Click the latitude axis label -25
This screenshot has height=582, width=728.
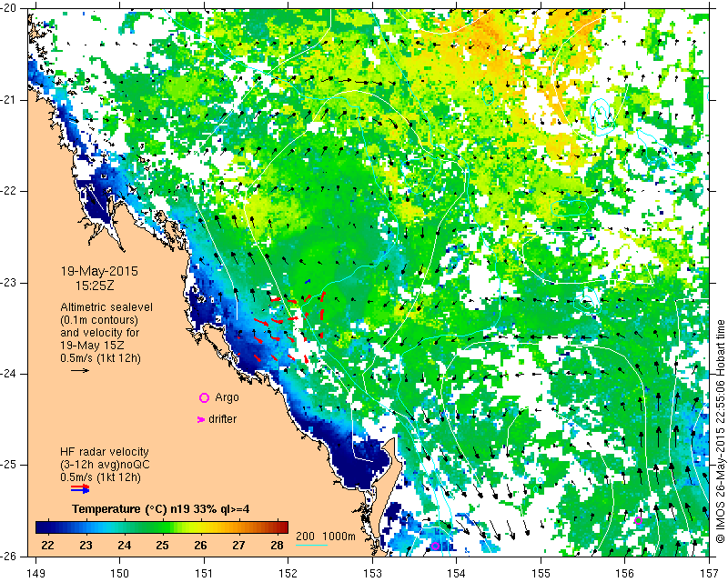tap(9, 465)
